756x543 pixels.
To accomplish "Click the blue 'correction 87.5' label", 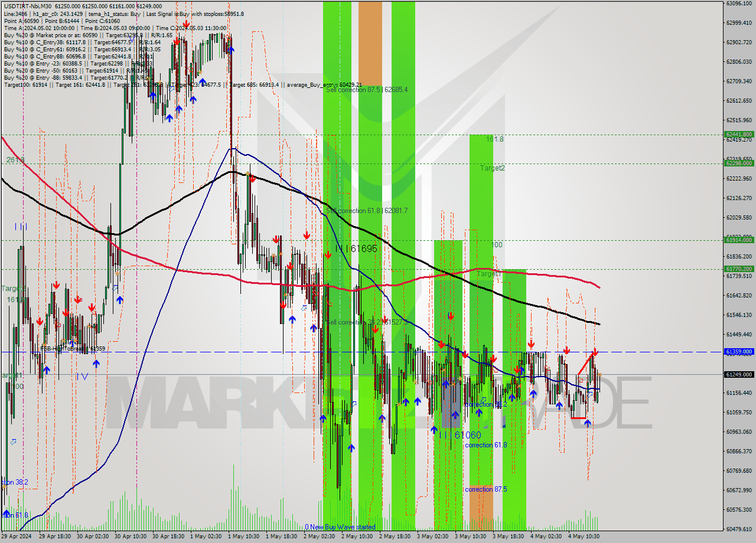I will 485,489.
